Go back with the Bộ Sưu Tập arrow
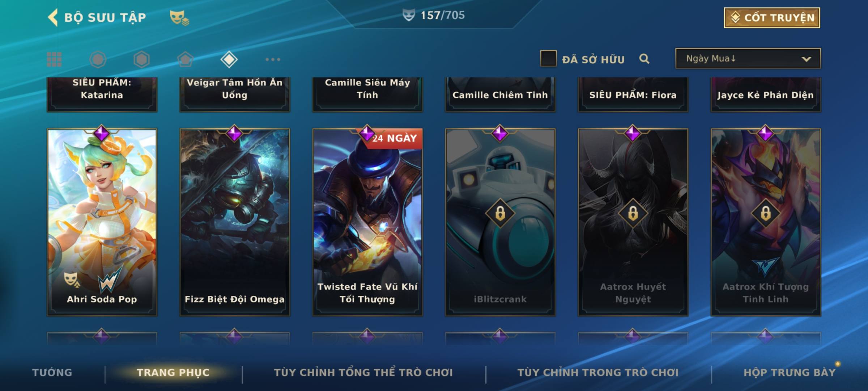 pos(53,17)
